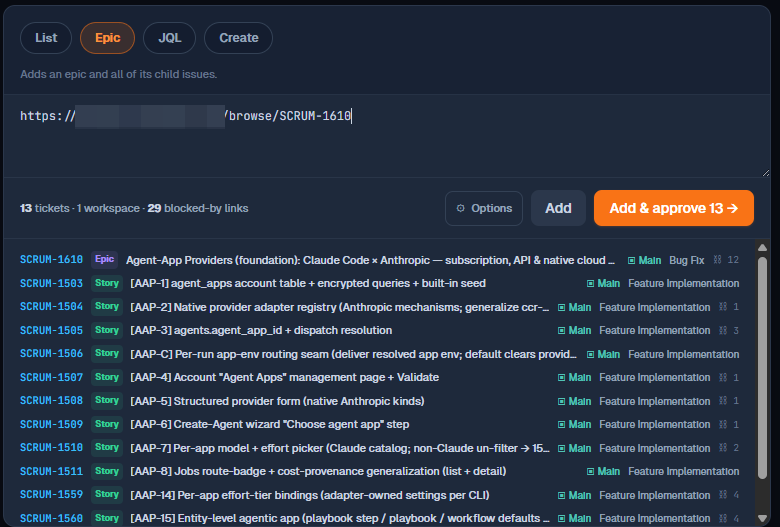Click the Main workspace icon on SCRUM-1505 row
The image size is (780, 527).
click(x=561, y=330)
